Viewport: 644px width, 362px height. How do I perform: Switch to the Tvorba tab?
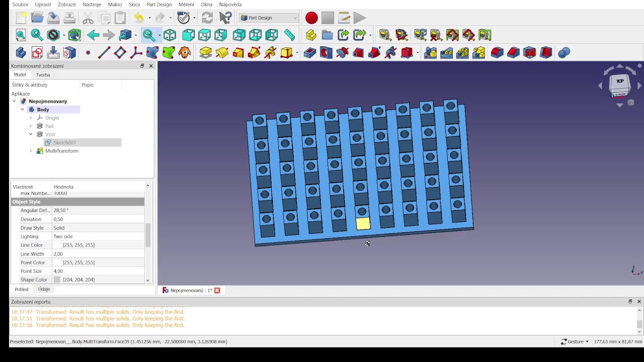[43, 75]
